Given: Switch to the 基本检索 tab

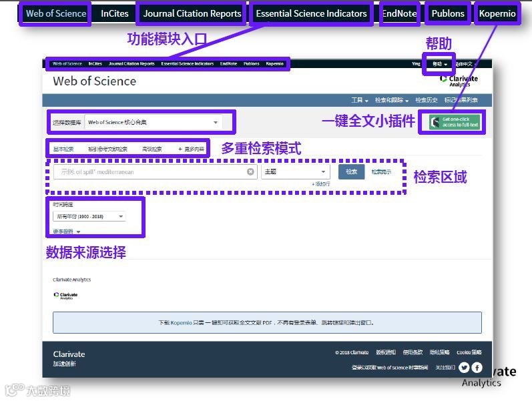Looking at the screenshot, I should click(63, 149).
